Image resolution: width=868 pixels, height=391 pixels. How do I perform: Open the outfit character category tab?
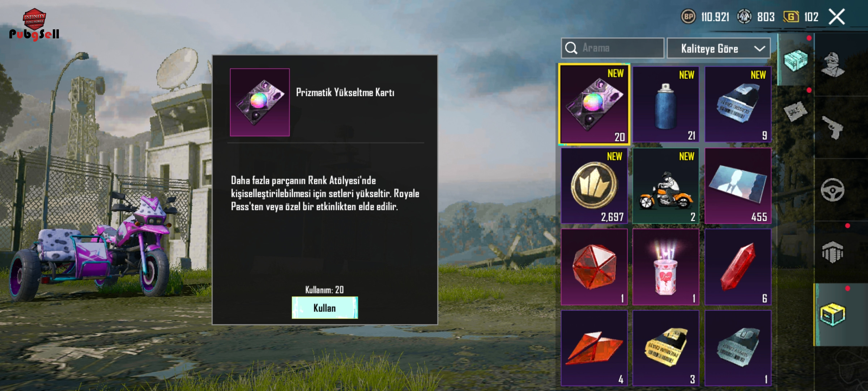(x=833, y=65)
